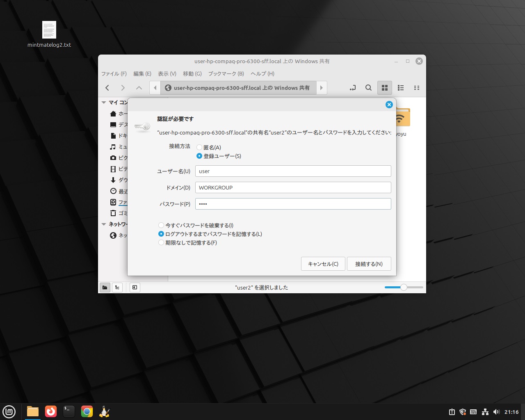Hide the sidebar panel
The image size is (525, 420).
click(x=135, y=288)
